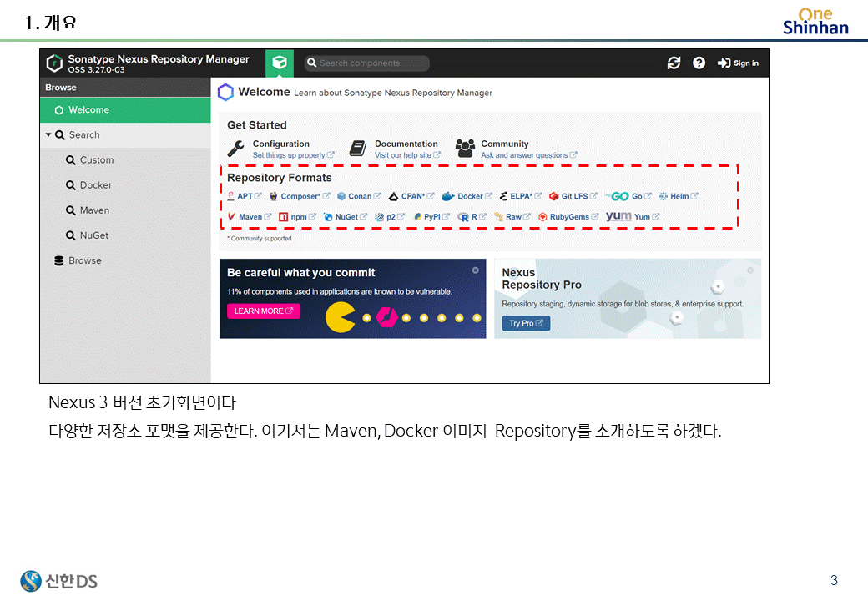Viewport: 868px width, 601px height.
Task: Open the CPAN format link
Action: pos(411,196)
